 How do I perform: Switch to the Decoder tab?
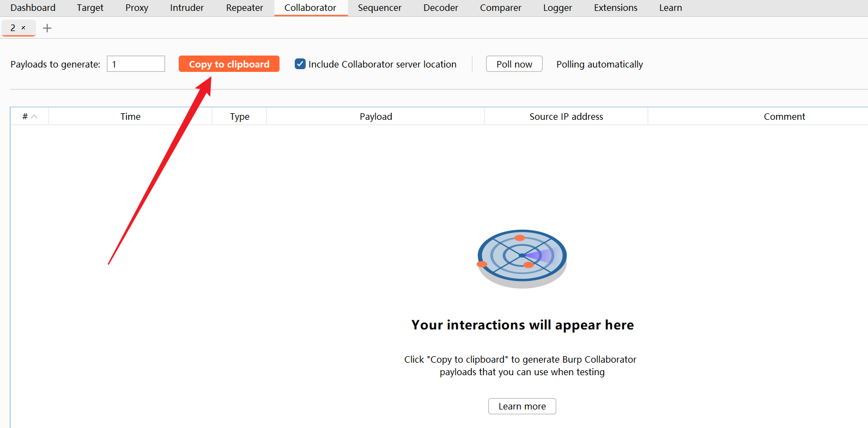[441, 8]
